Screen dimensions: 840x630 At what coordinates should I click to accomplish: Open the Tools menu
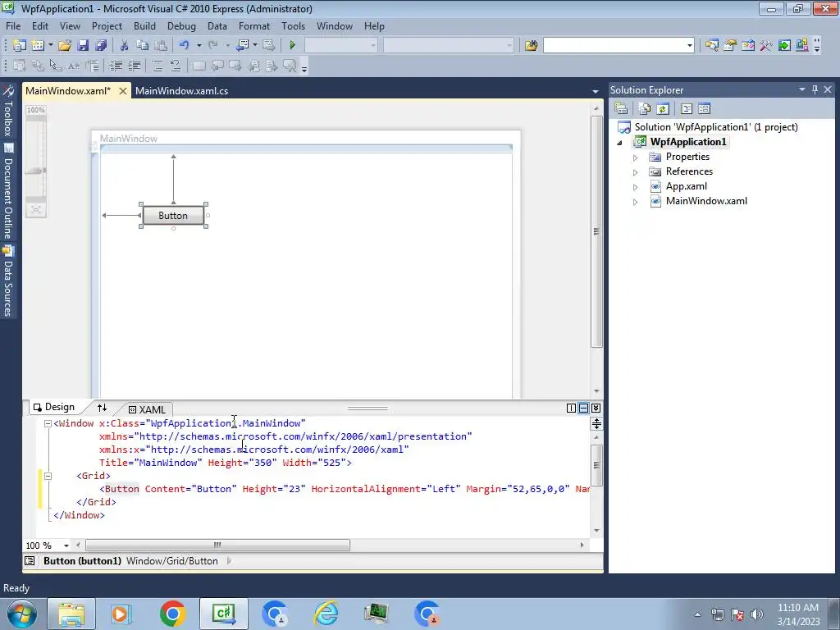click(x=293, y=25)
